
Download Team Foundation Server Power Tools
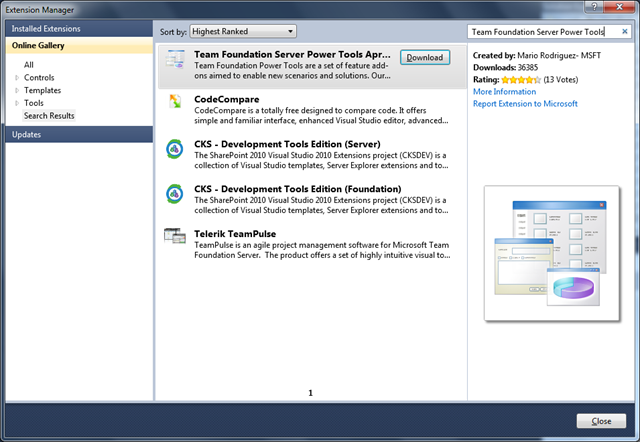[x=424, y=58]
